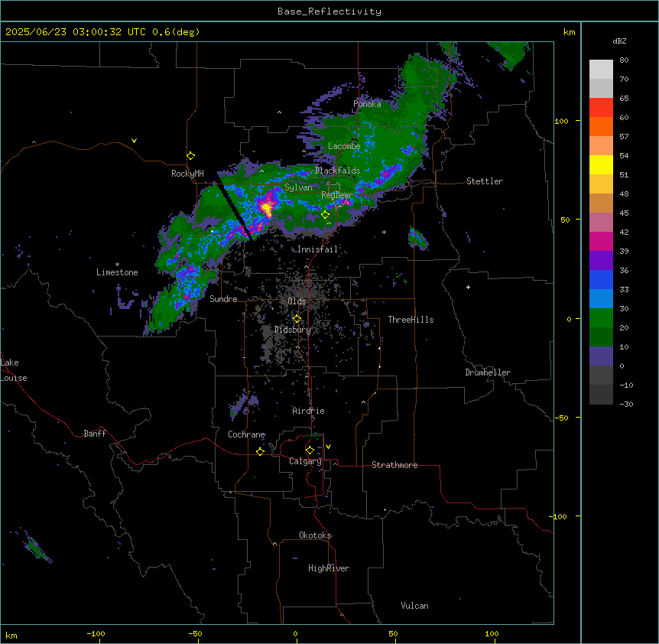Click the Didsbury town label
This screenshot has height=644, width=659.
click(293, 330)
